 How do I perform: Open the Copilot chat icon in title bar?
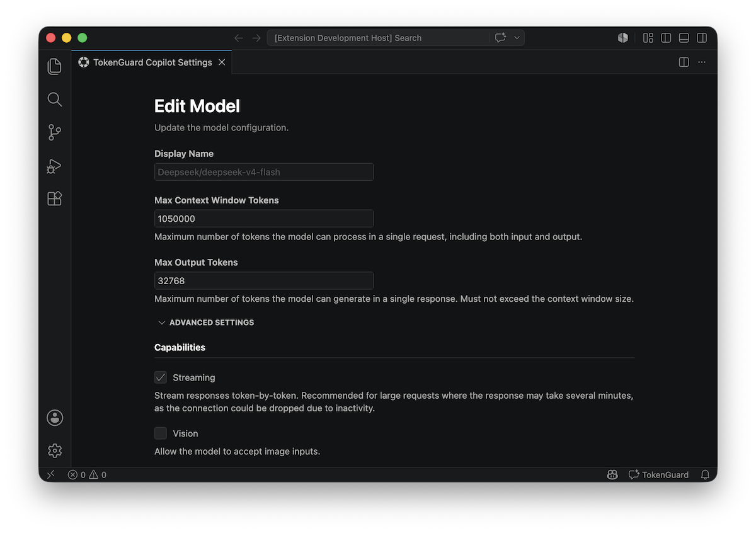pyautogui.click(x=500, y=38)
